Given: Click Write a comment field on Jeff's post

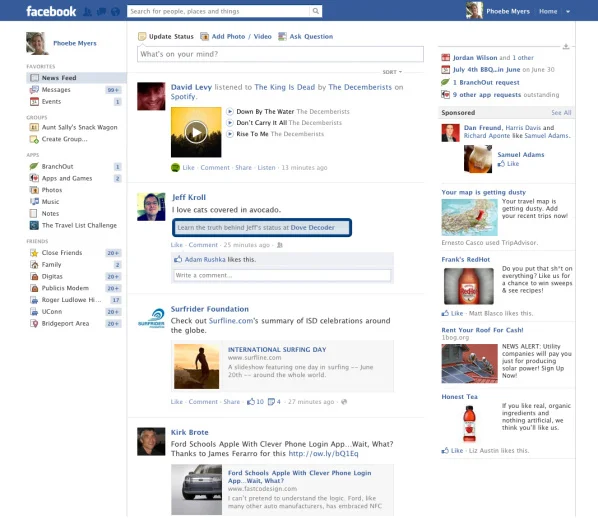Looking at the screenshot, I should (282, 275).
